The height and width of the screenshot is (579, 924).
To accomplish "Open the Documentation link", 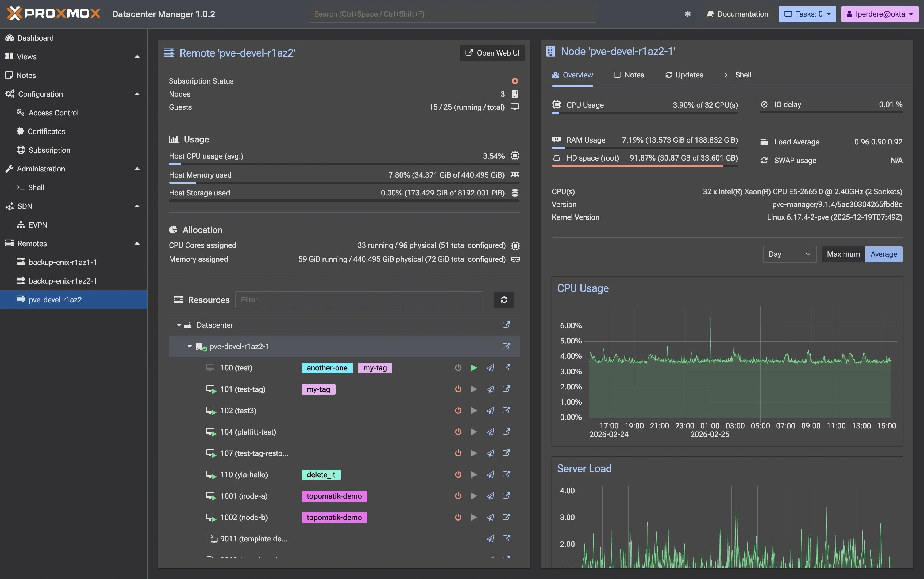I will (x=737, y=14).
